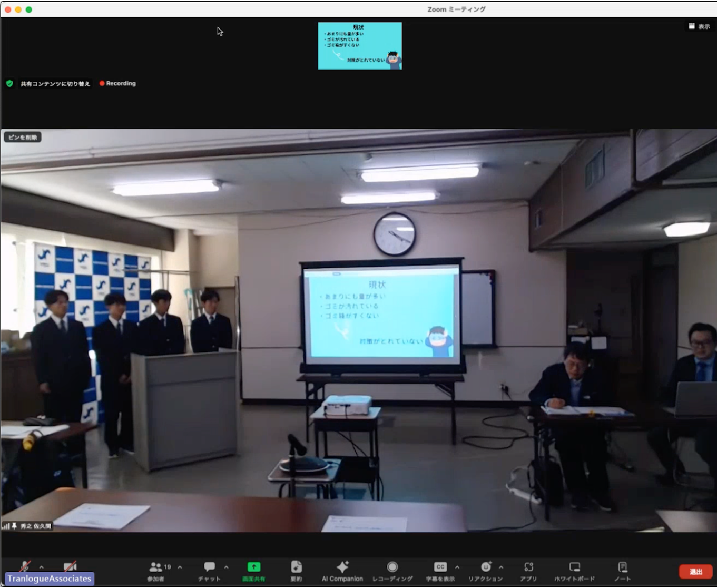Launch AI Companion
The image size is (717, 588).
[342, 571]
